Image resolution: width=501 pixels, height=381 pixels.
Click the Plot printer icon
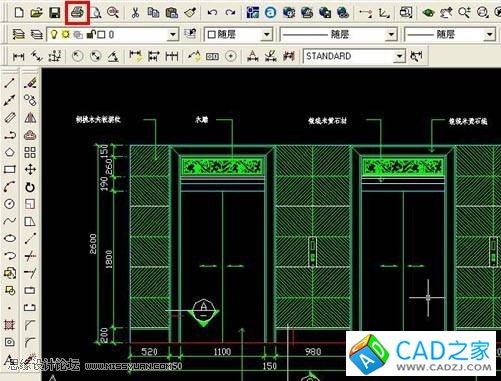77,13
